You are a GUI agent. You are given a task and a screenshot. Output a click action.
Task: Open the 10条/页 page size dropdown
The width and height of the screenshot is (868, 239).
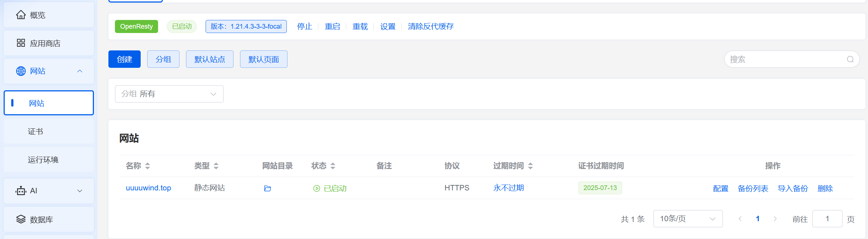[x=688, y=219]
